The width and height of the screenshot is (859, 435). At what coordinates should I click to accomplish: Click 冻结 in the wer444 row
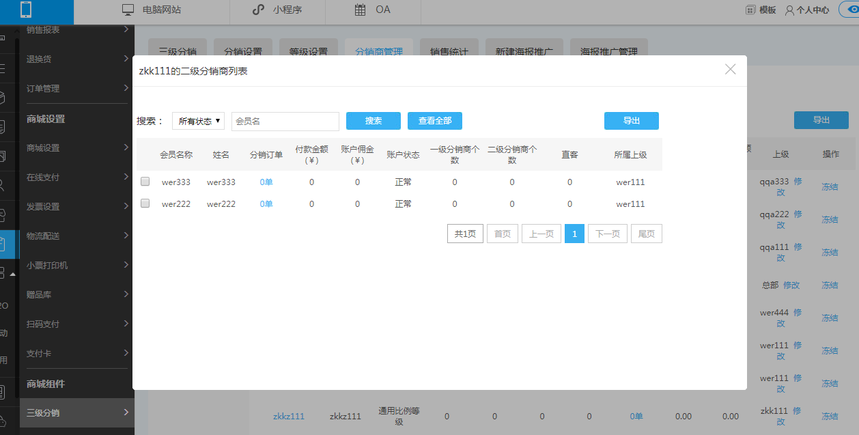[829, 318]
